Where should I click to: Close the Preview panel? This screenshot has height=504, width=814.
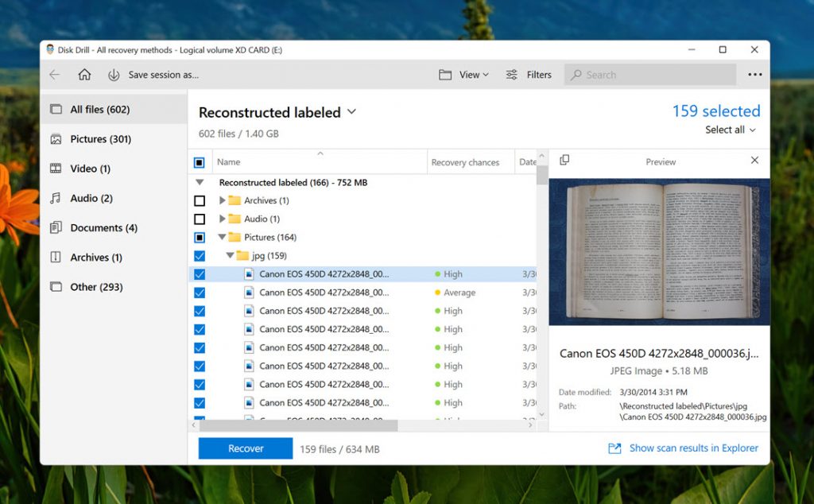tap(754, 161)
